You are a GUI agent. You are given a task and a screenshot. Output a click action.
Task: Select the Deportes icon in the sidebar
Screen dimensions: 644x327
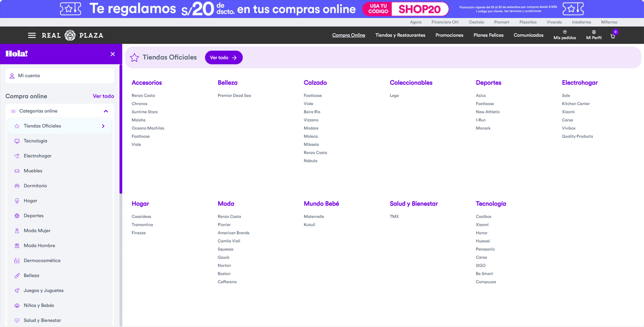(x=17, y=216)
